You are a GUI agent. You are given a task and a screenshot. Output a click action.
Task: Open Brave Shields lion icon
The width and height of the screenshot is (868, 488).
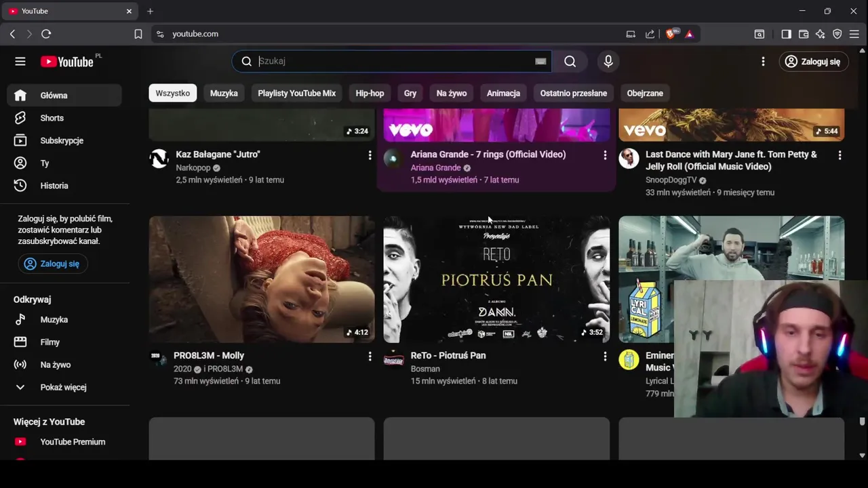tap(671, 34)
